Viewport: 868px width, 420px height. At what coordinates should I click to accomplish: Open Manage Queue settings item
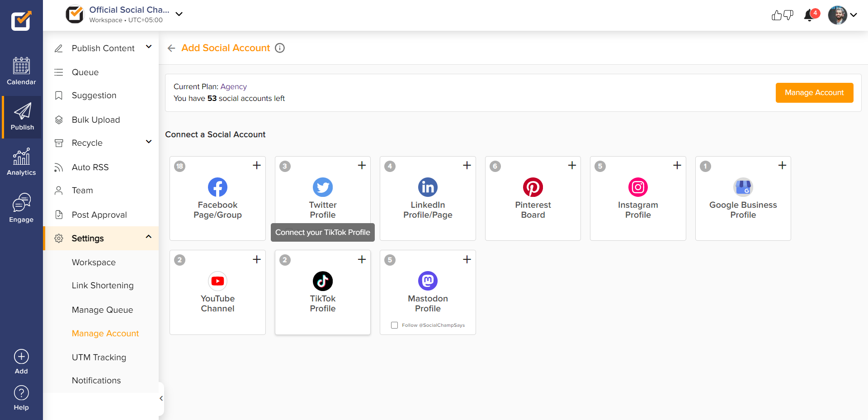pos(102,310)
